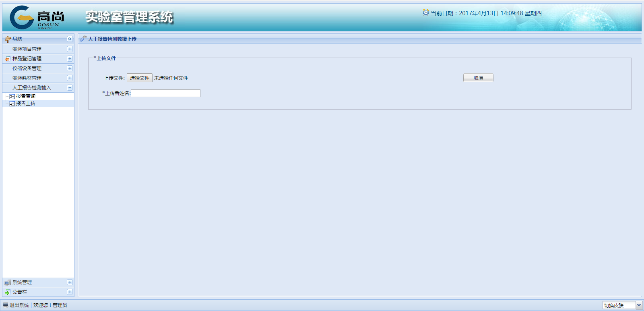Focus the 上传者姓名 text field

pyautogui.click(x=165, y=93)
